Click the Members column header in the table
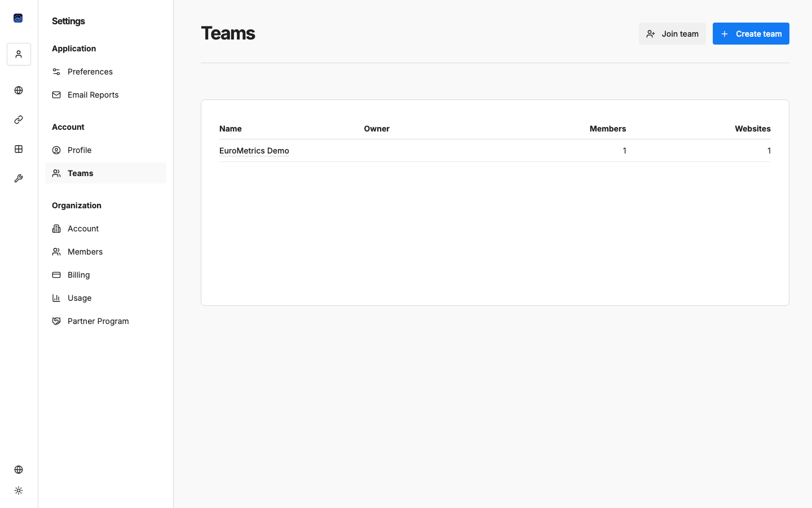The width and height of the screenshot is (812, 508). tap(608, 129)
